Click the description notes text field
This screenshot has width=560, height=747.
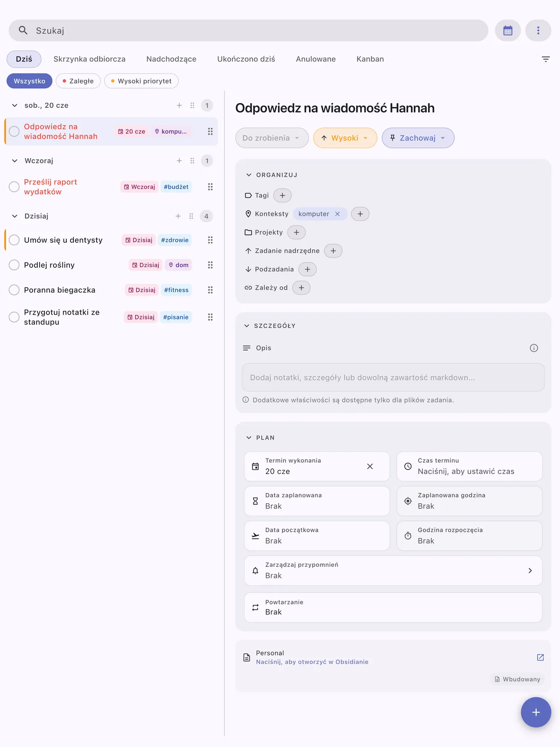[x=393, y=377]
